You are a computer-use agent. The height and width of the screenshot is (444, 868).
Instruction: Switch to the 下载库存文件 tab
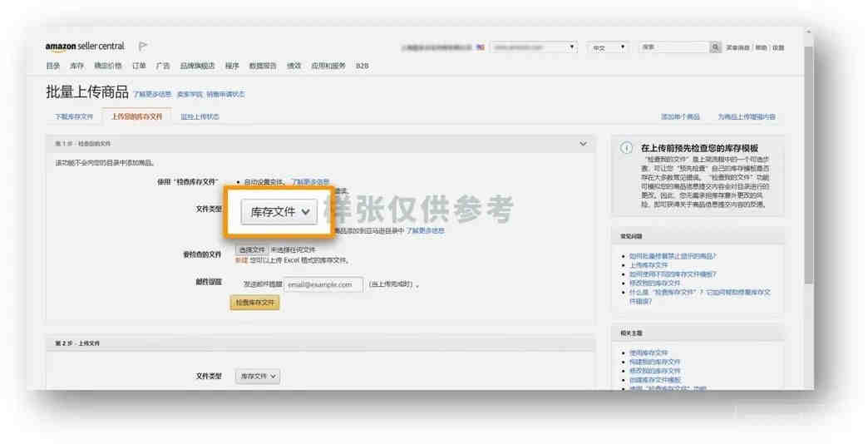pyautogui.click(x=74, y=116)
